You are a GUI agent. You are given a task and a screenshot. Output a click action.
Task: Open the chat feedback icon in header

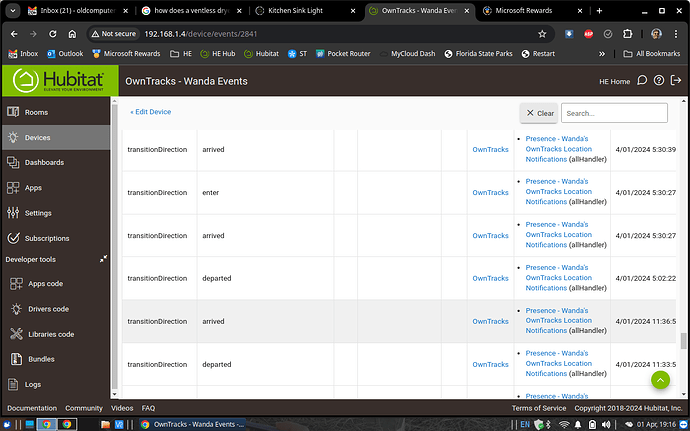tap(642, 81)
